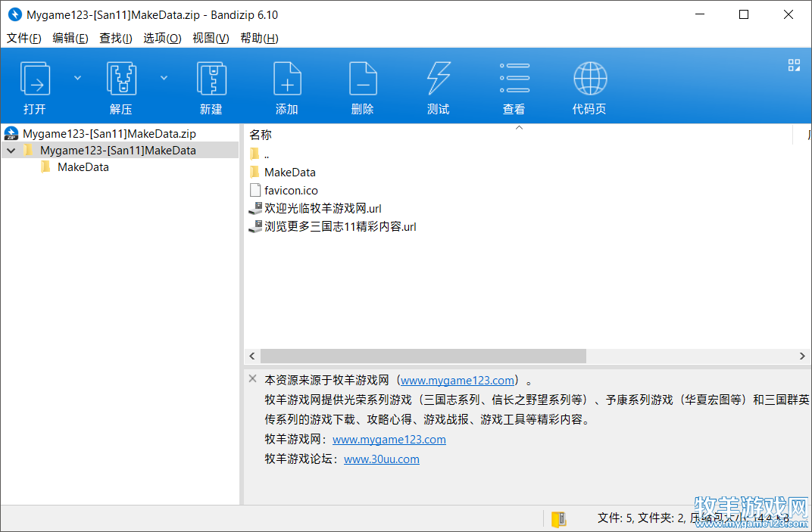This screenshot has height=532, width=812.
Task: Open the 牧羊游戏网 www.mygame123.com link
Action: pyautogui.click(x=389, y=440)
